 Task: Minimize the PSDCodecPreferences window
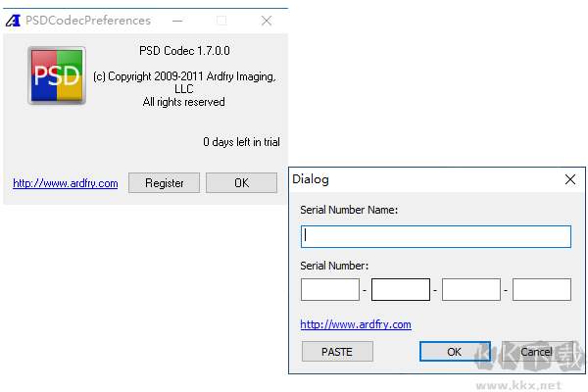coord(176,21)
